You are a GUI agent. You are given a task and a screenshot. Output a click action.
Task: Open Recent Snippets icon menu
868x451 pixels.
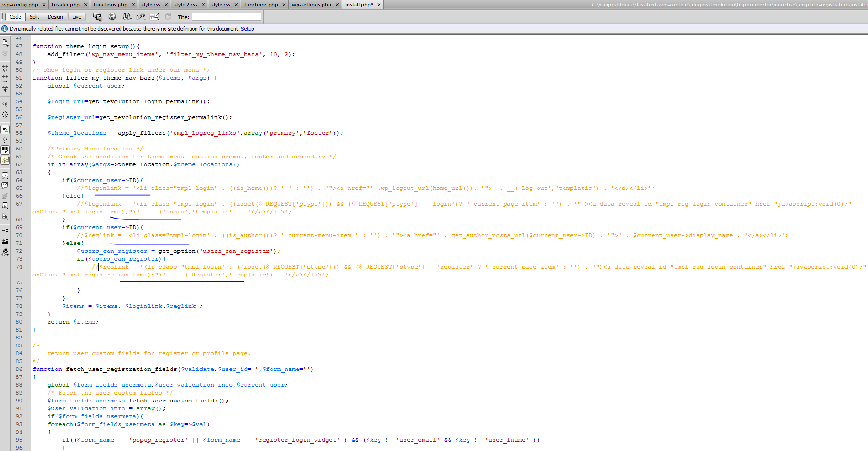click(x=5, y=206)
